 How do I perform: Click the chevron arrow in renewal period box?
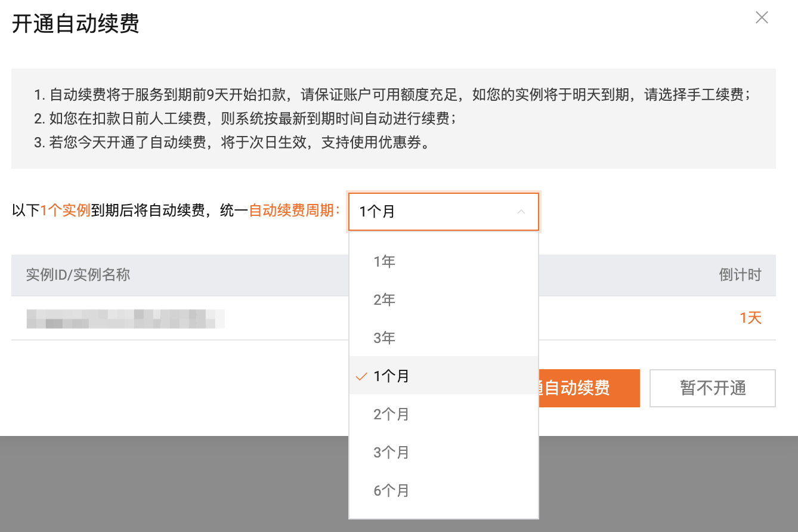click(x=521, y=212)
